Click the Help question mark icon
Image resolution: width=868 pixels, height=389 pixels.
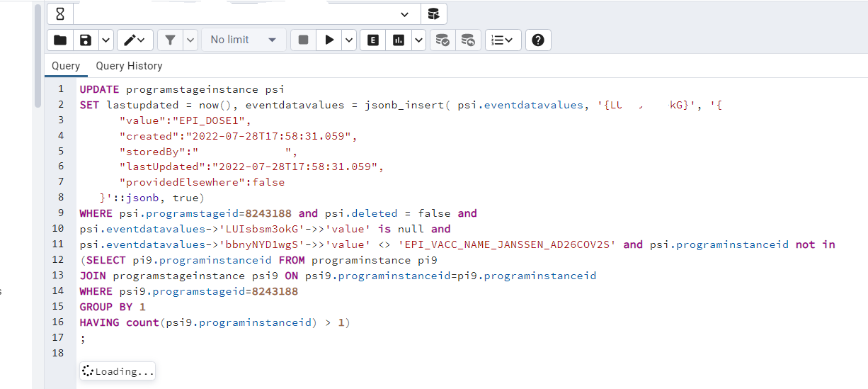pos(538,40)
